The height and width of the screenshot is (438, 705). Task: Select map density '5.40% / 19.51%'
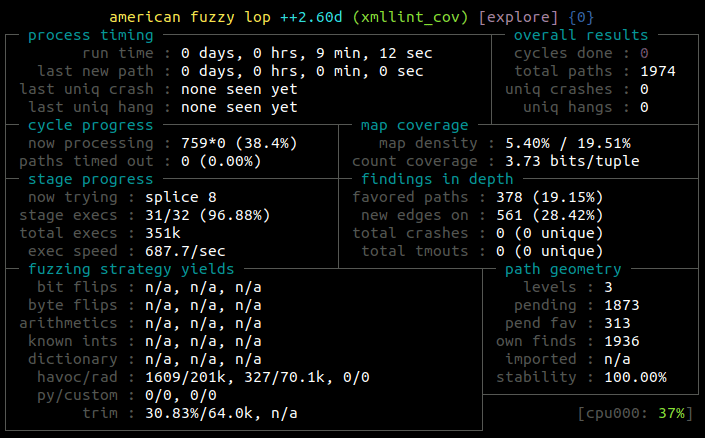(x=567, y=143)
